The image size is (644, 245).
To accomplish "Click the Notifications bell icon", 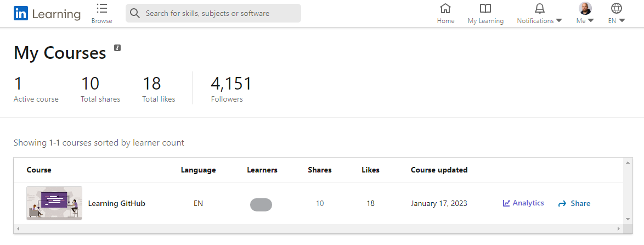I will (x=540, y=8).
